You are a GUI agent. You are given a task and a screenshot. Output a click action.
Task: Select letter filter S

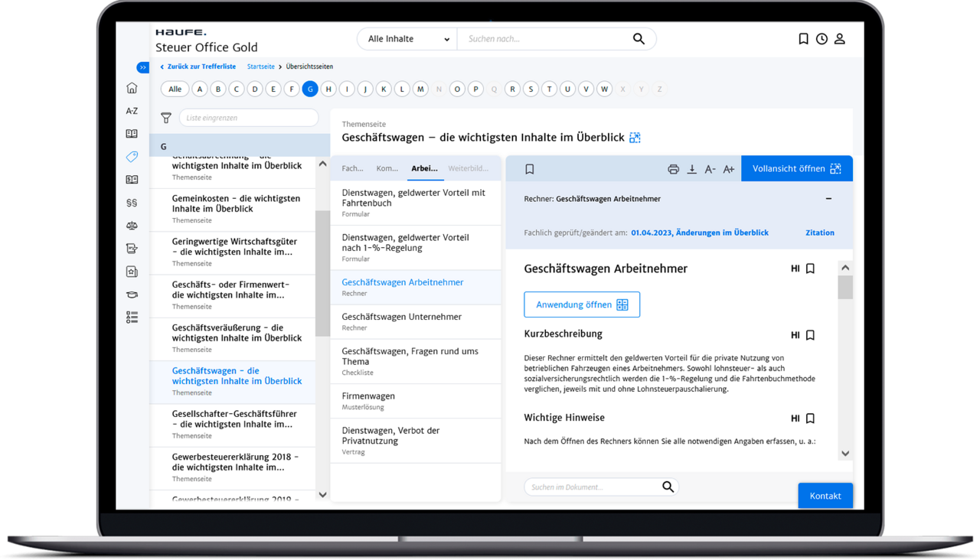[x=531, y=90]
